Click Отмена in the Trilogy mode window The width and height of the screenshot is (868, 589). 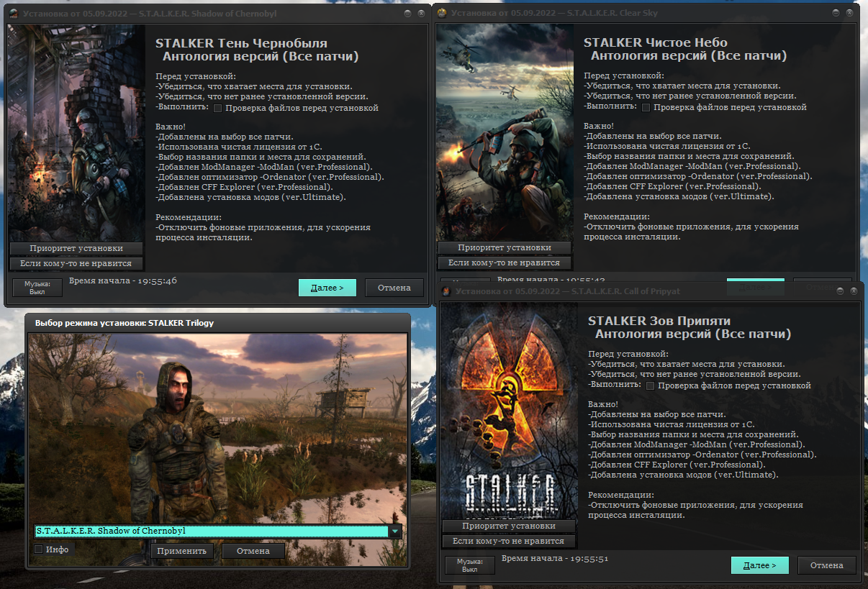tap(253, 551)
